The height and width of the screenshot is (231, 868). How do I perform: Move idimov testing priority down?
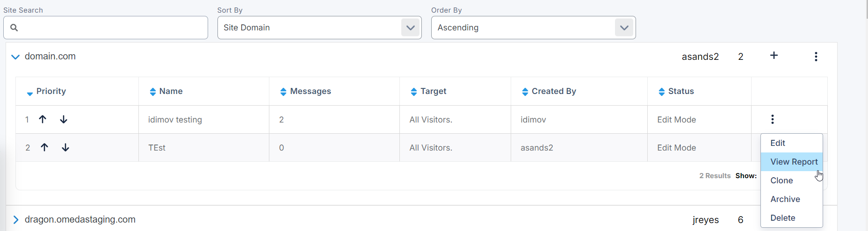(64, 119)
